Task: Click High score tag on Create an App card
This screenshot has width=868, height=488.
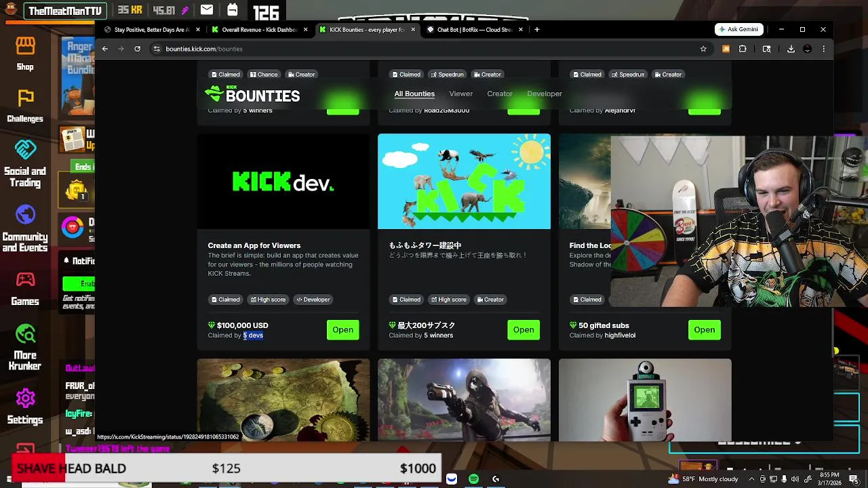Action: [x=268, y=300]
